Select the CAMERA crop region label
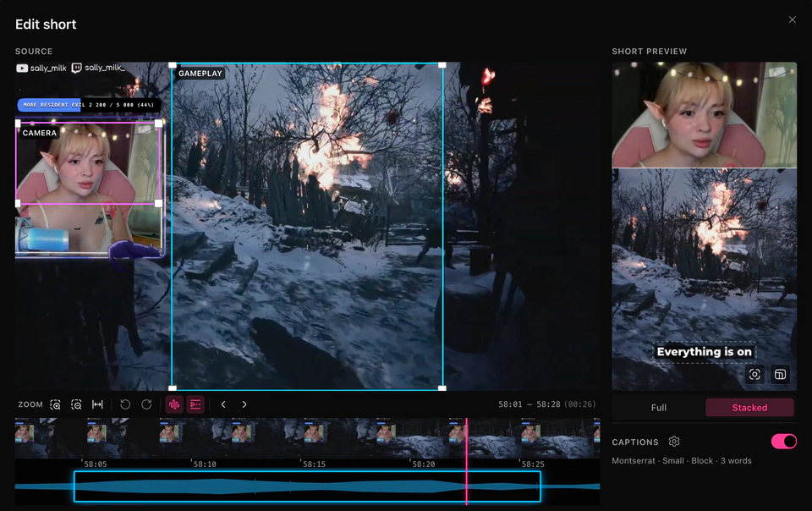 click(x=40, y=133)
